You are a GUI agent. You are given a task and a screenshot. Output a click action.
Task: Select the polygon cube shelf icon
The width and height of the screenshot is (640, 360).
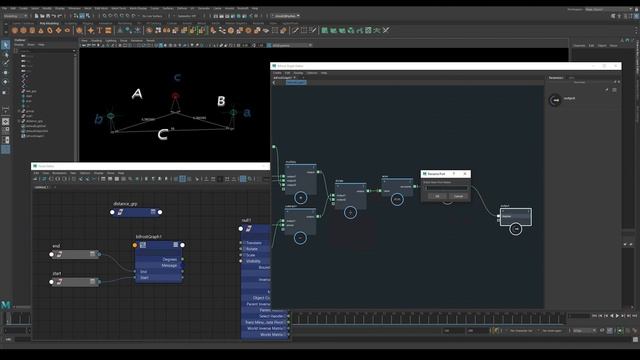pyautogui.click(x=23, y=31)
